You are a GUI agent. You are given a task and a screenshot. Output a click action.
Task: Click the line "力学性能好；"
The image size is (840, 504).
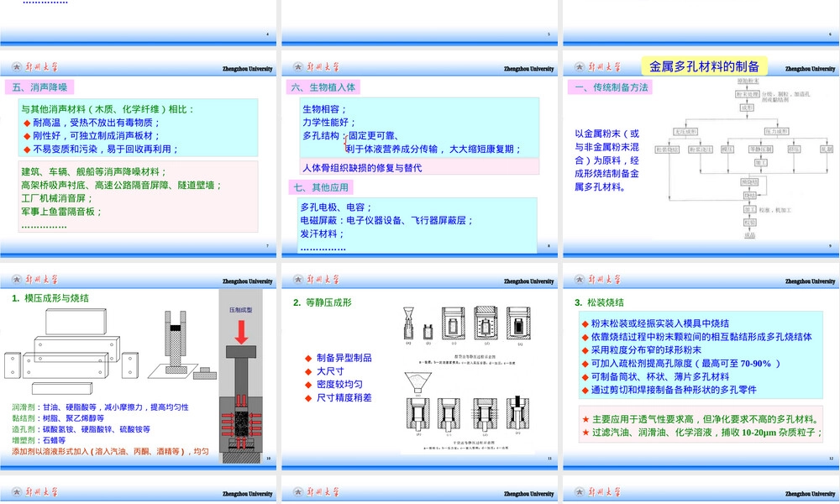coord(329,122)
